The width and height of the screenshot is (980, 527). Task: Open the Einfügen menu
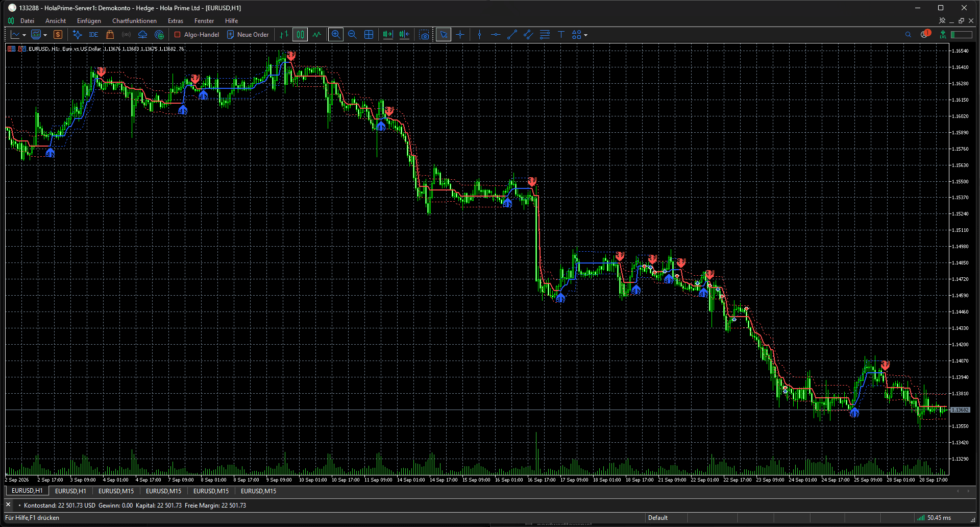pos(89,21)
